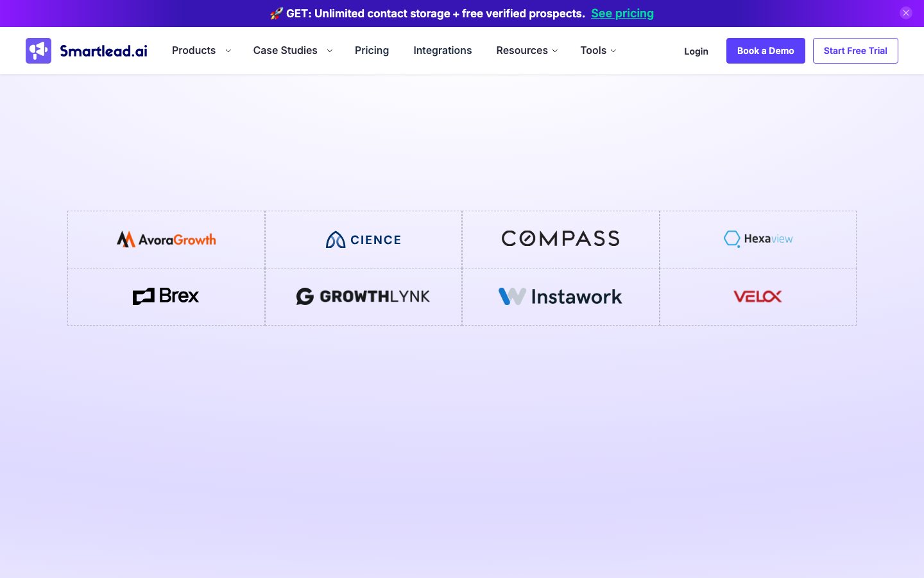Screen dimensions: 924x578
Task: Open the Products menu
Action: point(194,50)
